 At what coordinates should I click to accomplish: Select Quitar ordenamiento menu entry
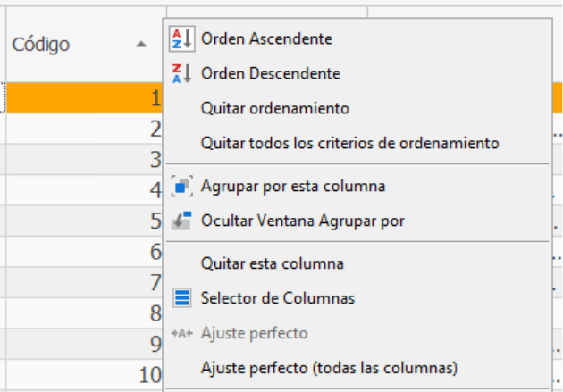274,108
